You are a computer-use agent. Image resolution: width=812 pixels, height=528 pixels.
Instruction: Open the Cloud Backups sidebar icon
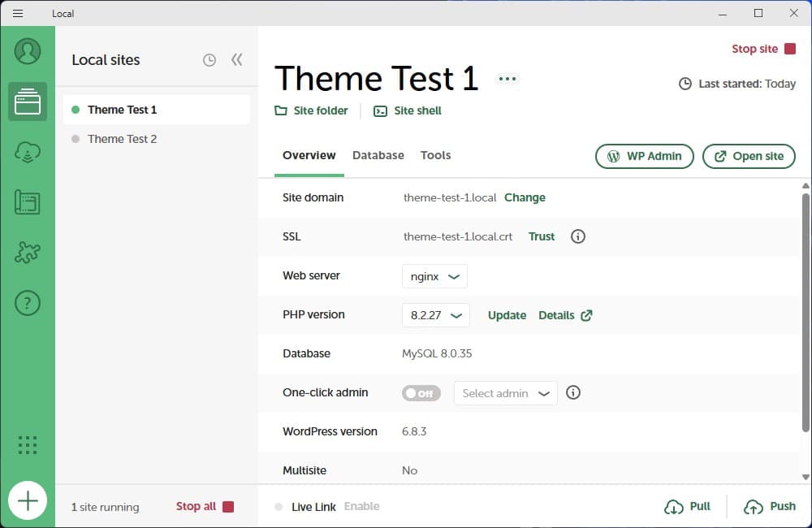[x=28, y=152]
